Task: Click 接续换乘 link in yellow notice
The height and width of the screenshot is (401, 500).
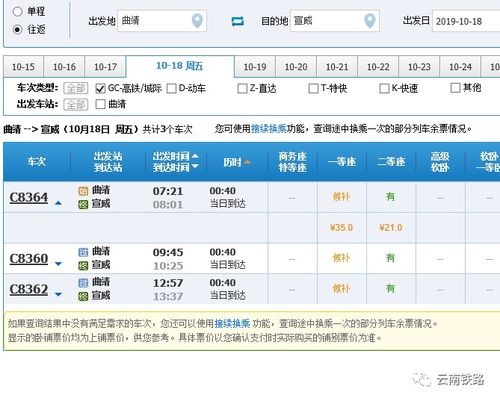Action: [x=232, y=323]
